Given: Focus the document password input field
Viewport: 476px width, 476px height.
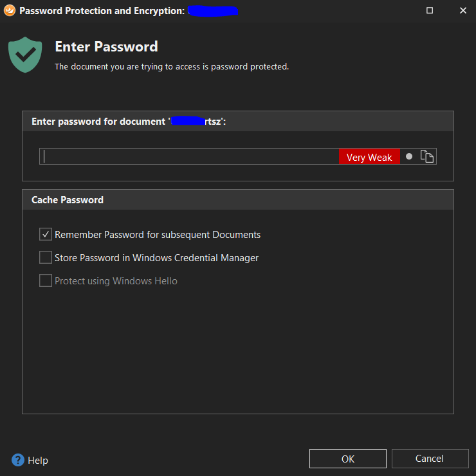Looking at the screenshot, I should pyautogui.click(x=190, y=156).
